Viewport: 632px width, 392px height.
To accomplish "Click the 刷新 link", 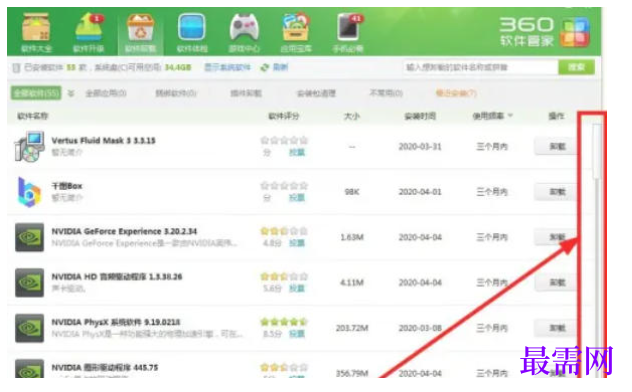I will point(280,67).
